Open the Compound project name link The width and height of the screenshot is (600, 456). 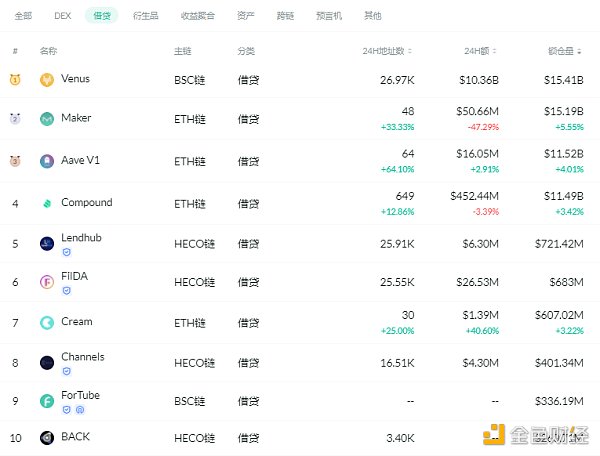click(x=87, y=203)
